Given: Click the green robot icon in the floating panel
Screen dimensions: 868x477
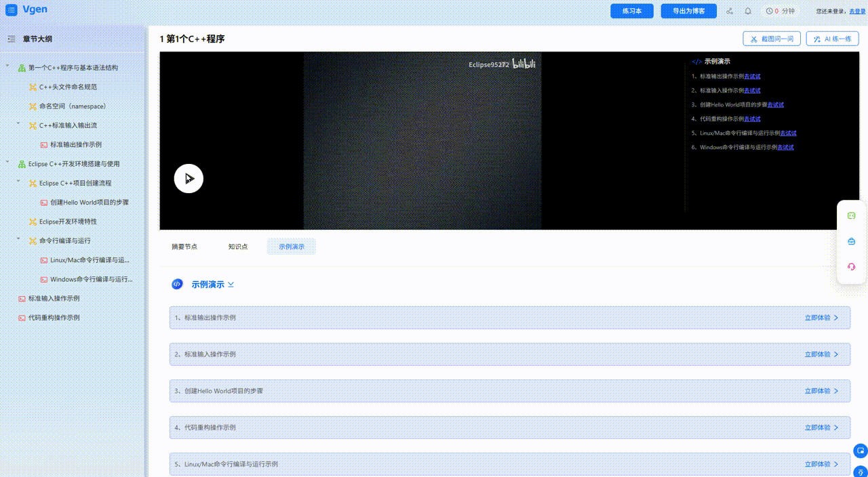Looking at the screenshot, I should [x=852, y=215].
